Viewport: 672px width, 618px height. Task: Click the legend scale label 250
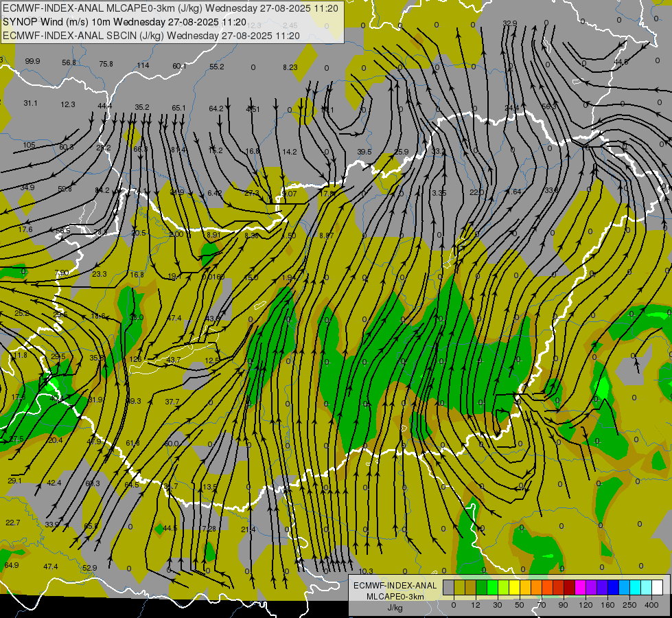(629, 605)
